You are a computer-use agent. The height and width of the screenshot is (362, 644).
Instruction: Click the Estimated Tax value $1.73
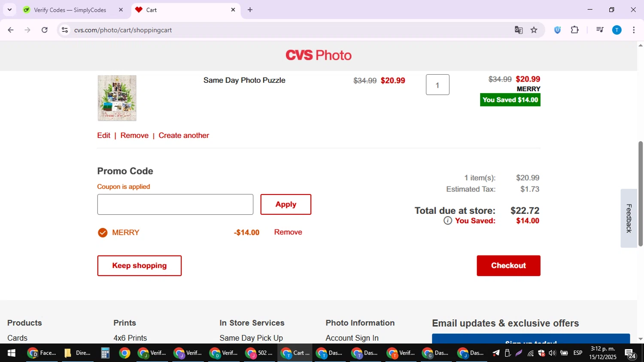coord(530,189)
